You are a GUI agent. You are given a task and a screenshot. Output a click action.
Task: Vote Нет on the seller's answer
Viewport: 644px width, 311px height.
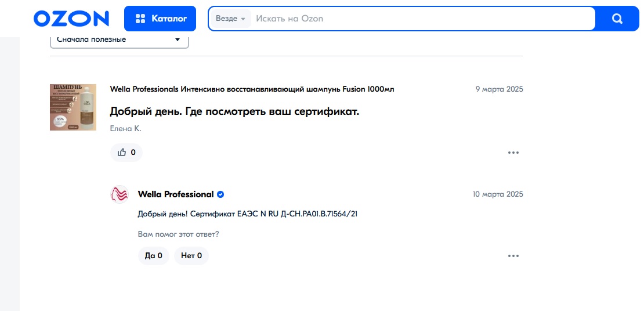191,255
